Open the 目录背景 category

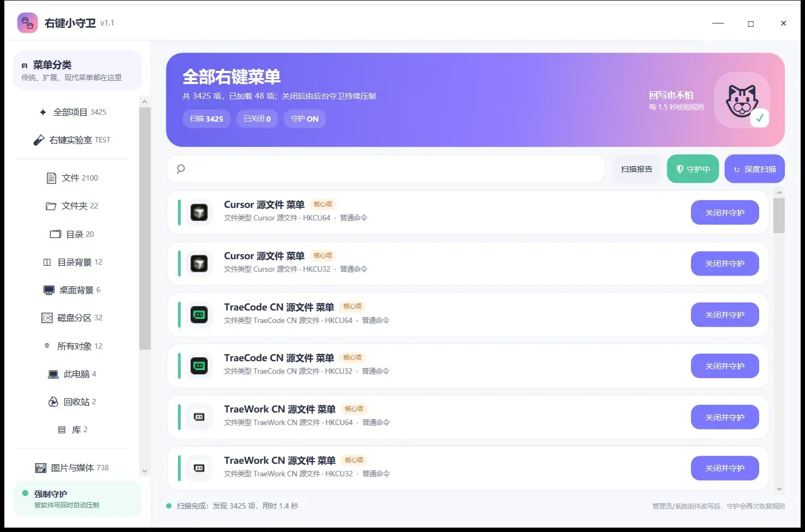pyautogui.click(x=72, y=262)
